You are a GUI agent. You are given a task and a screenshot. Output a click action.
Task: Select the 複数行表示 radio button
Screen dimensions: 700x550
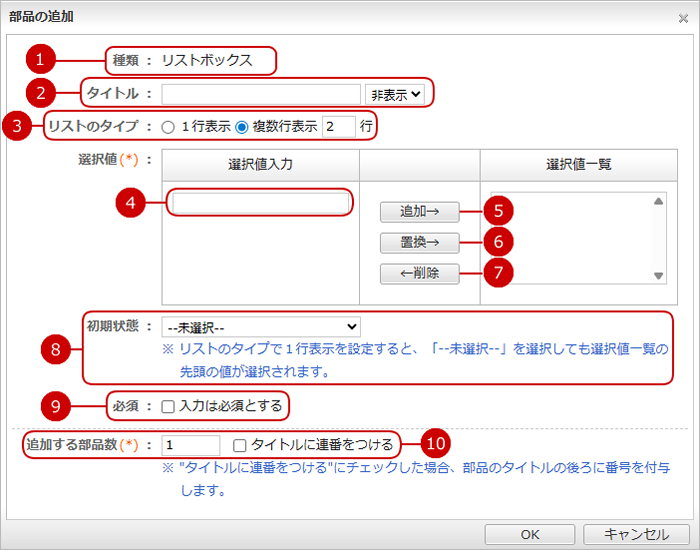click(x=241, y=127)
